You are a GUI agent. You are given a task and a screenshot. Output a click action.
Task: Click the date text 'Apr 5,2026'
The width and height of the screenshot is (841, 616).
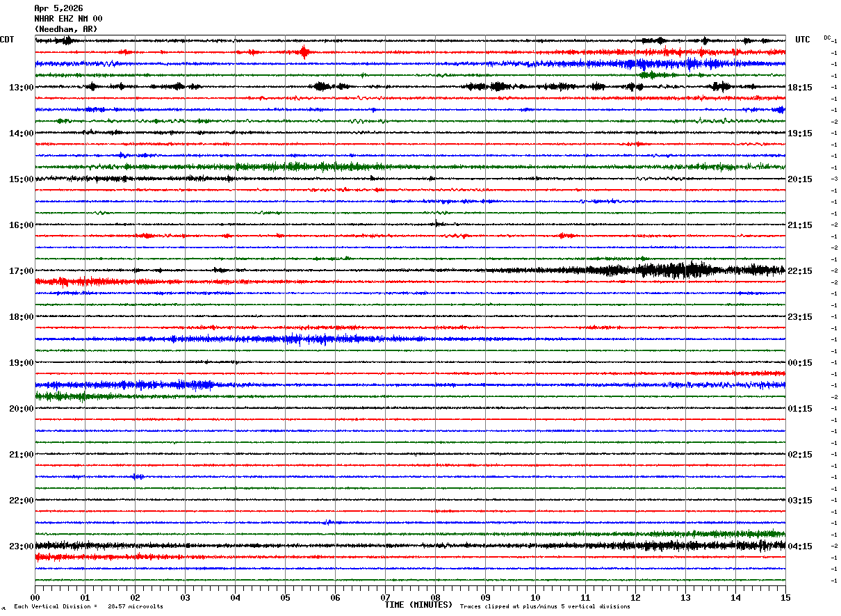click(58, 8)
